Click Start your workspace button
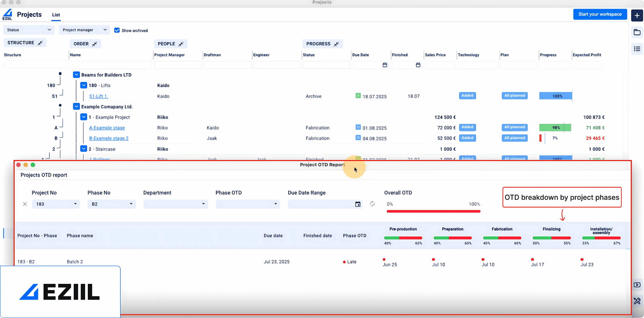The height and width of the screenshot is (318, 644). pos(600,14)
